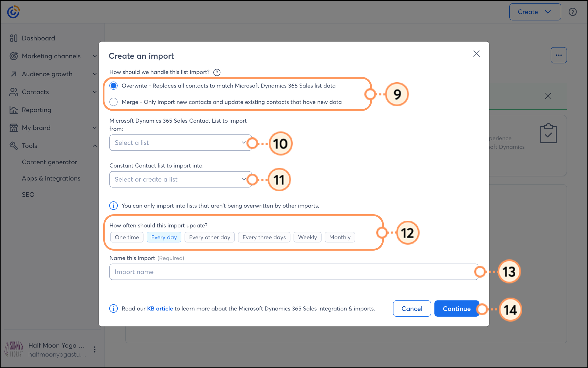Dismiss the green banner behind the dialog
Image resolution: width=588 pixels, height=368 pixels.
pos(548,96)
